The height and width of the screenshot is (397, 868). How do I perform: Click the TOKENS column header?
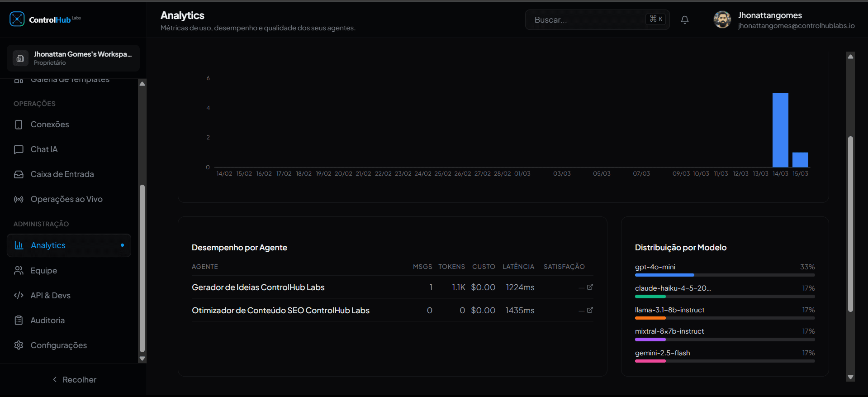(451, 267)
